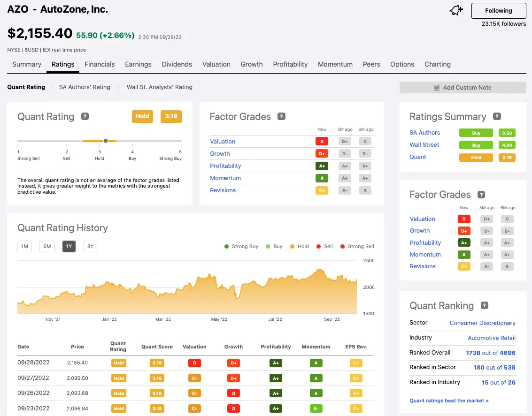Click the Hold badge in Quant Rating
This screenshot has width=532, height=416.
coord(142,116)
